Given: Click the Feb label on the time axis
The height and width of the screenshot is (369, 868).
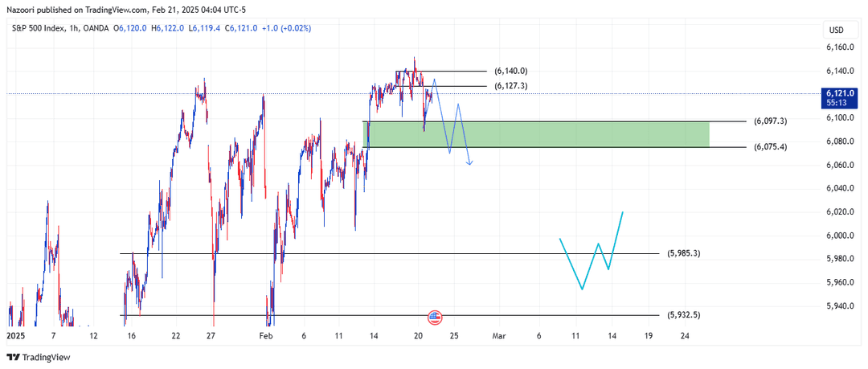Looking at the screenshot, I should point(267,336).
